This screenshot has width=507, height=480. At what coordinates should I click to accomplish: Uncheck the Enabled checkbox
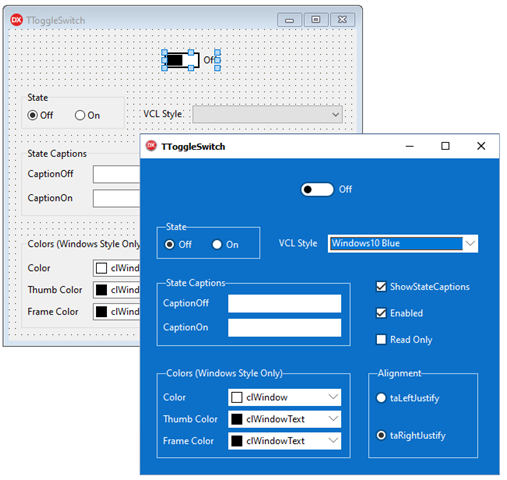tap(381, 313)
